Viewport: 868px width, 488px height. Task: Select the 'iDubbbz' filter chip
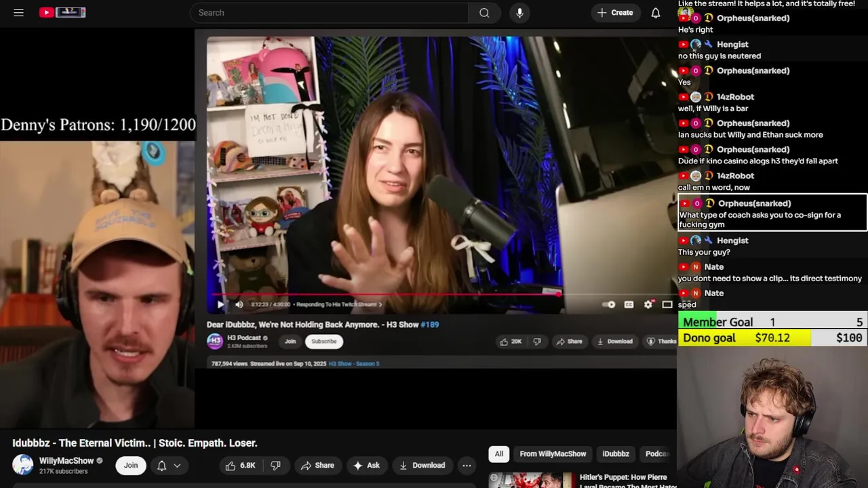pyautogui.click(x=616, y=454)
